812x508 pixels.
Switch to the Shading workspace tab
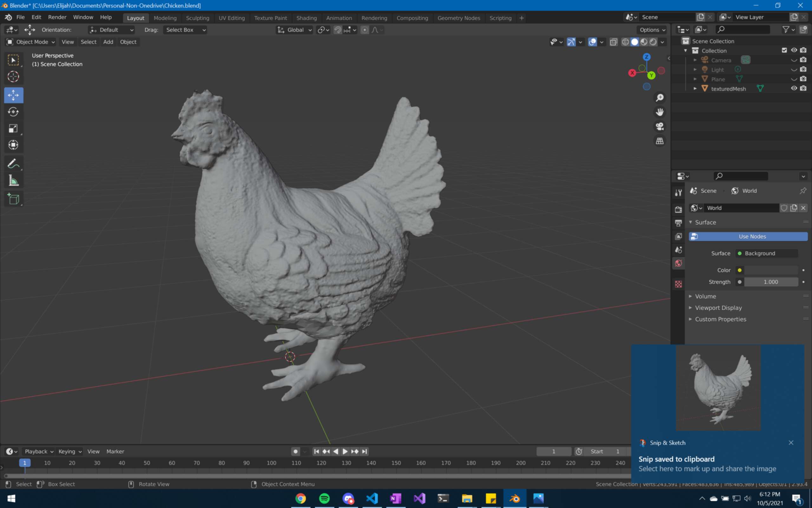(x=306, y=18)
